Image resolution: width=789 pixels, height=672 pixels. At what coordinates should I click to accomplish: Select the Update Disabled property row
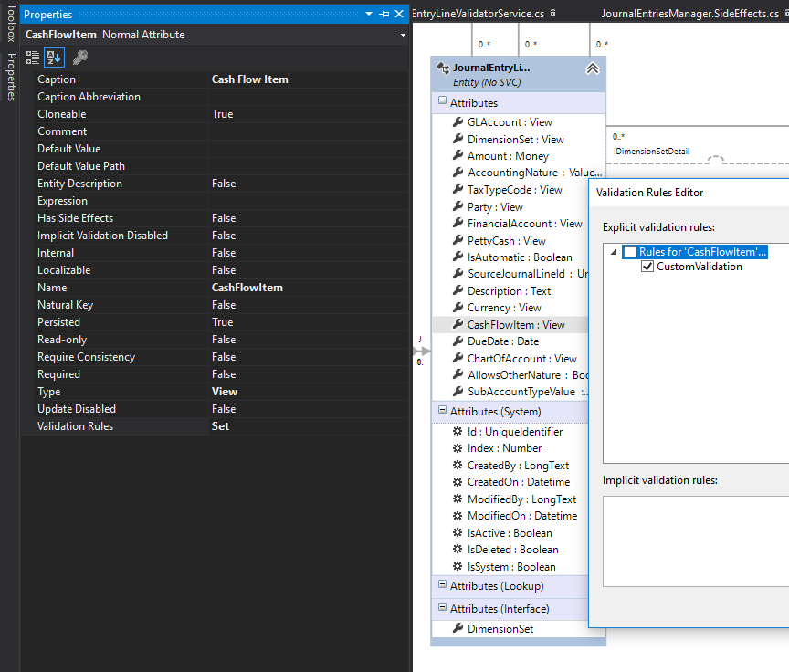pos(221,409)
